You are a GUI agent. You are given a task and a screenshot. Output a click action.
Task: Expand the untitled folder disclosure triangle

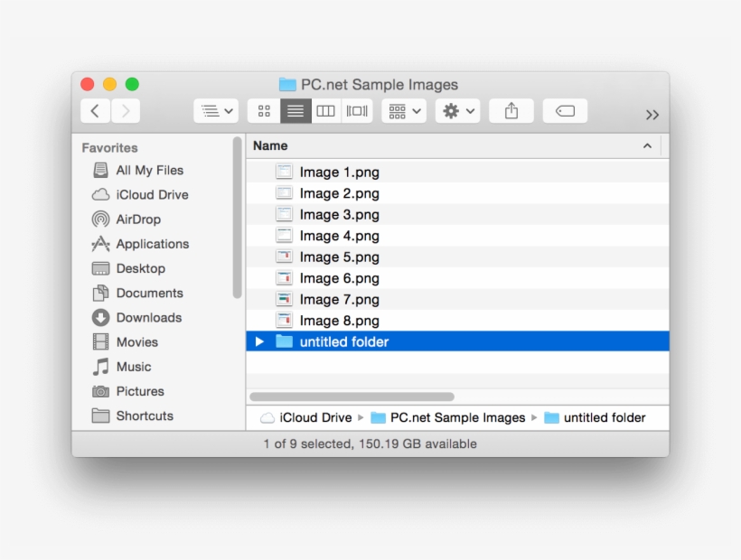259,341
